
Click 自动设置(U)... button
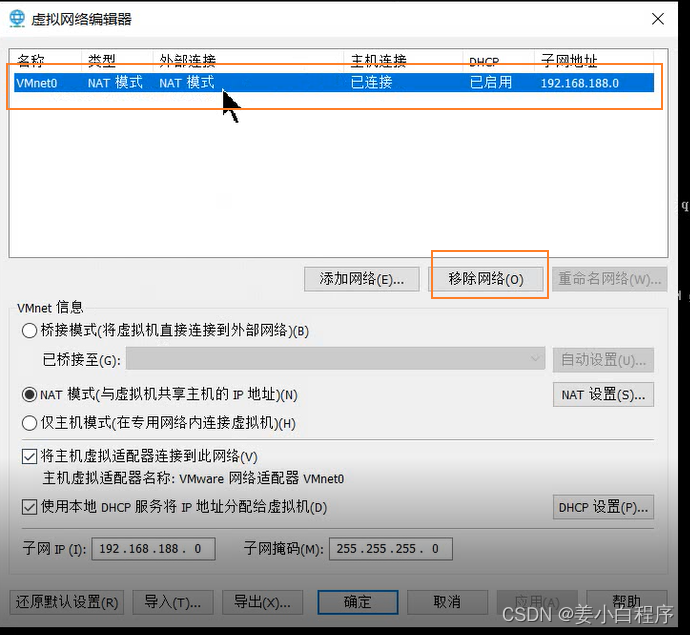(x=603, y=360)
